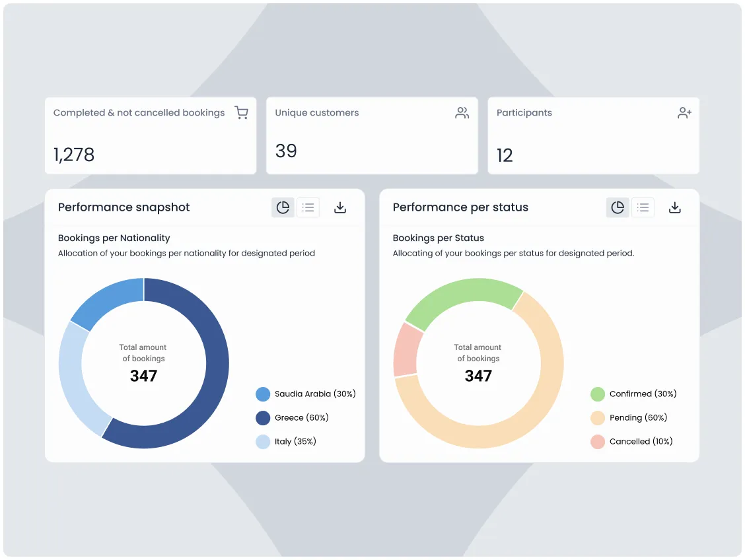Click the Bookings per Status subtitle
The image size is (745, 560).
pyautogui.click(x=439, y=238)
